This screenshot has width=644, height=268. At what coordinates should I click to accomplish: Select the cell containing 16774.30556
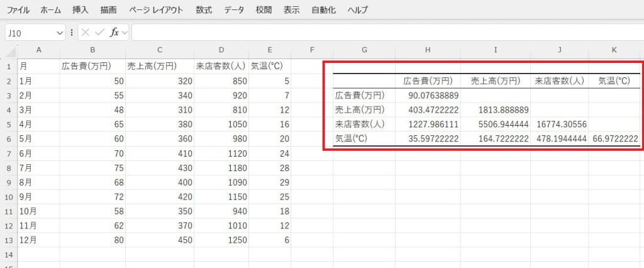click(560, 125)
